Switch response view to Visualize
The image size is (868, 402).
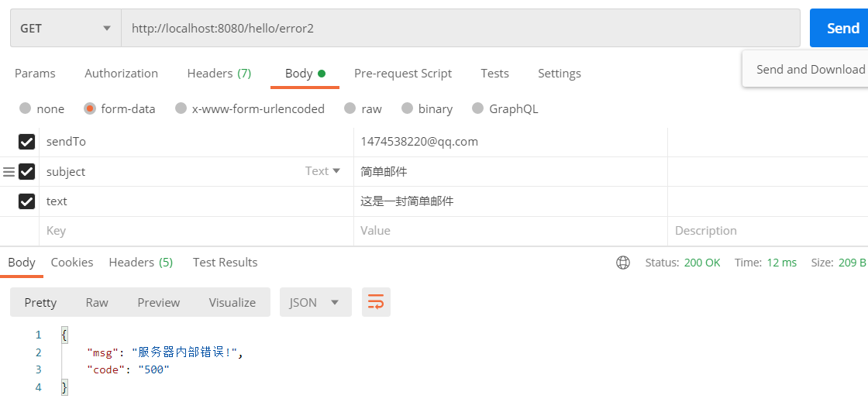coord(232,302)
